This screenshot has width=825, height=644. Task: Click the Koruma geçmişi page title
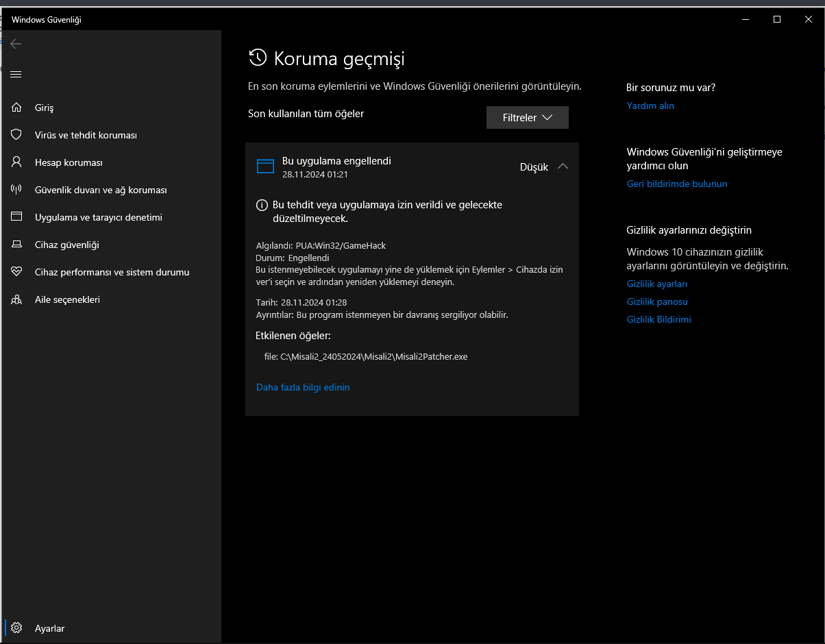(339, 58)
